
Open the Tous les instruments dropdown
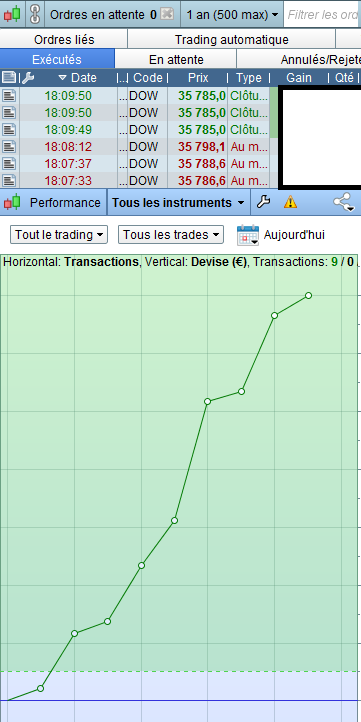[x=179, y=203]
